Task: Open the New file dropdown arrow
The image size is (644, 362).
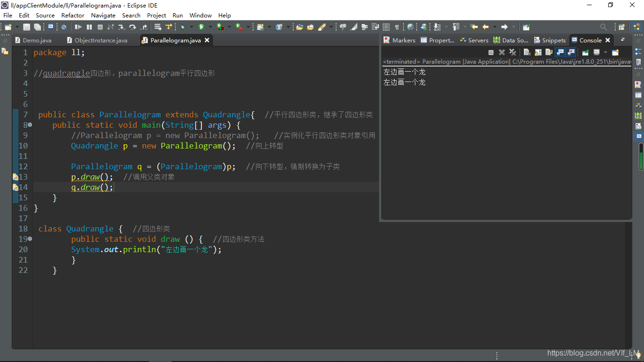Action: tap(17, 27)
